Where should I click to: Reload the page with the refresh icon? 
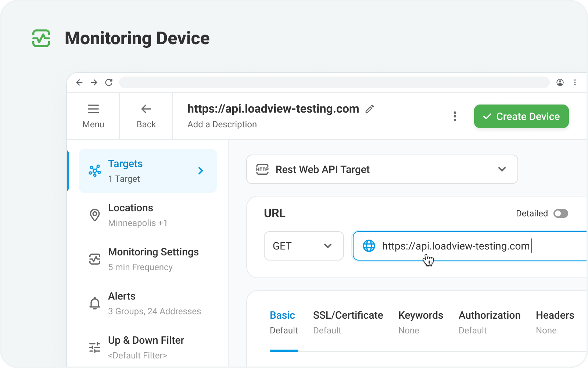pos(109,82)
